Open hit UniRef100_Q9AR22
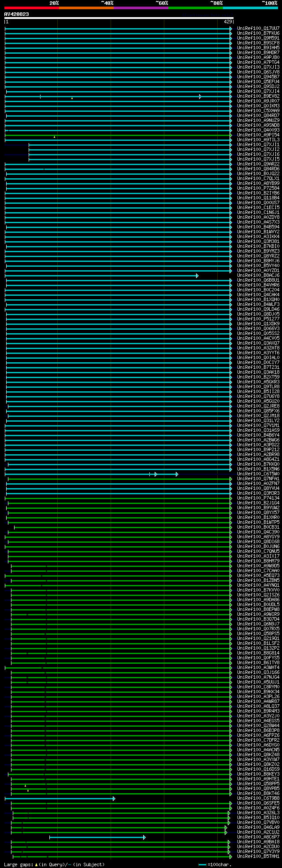Viewport: 282px width, 868px height. pyautogui.click(x=258, y=164)
